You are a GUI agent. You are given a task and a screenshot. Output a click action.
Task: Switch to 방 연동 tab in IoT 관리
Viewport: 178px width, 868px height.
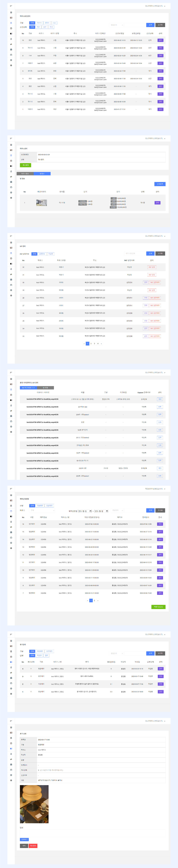click(x=45, y=388)
